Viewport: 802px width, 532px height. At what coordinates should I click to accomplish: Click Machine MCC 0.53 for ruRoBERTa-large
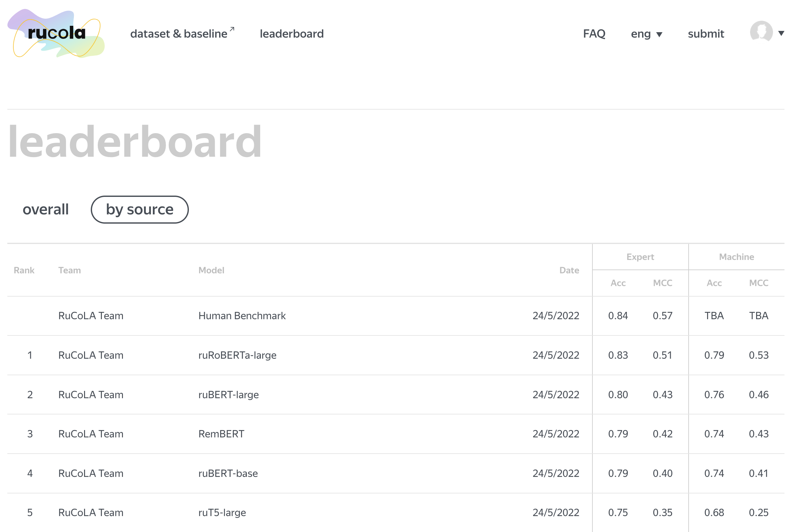[759, 355]
